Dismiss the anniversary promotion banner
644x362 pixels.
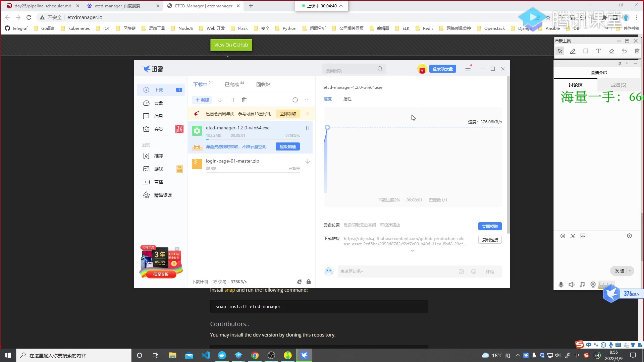pyautogui.click(x=307, y=114)
